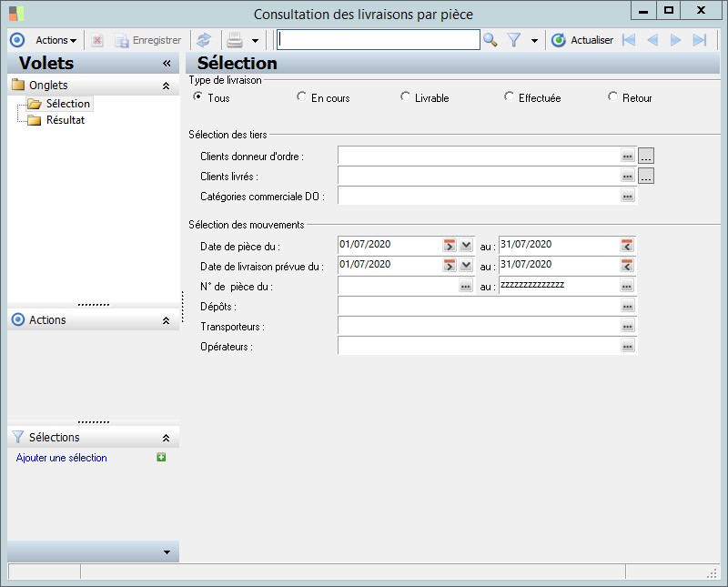
Task: Open lookup inside Clients donneur d'ordre field
Action: pos(627,156)
